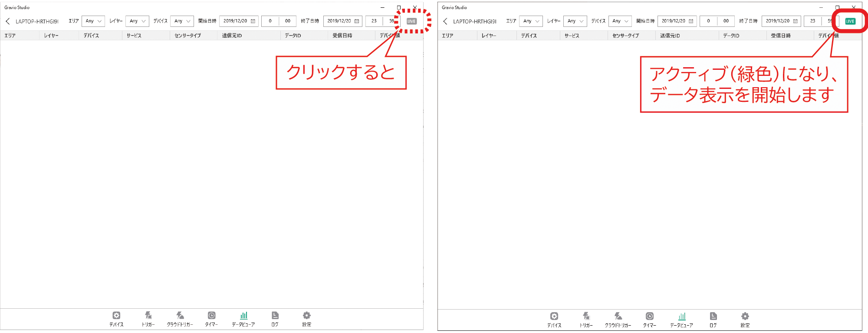This screenshot has width=868, height=333.
Task: Open 設定 gear icon in right window
Action: coord(745,316)
